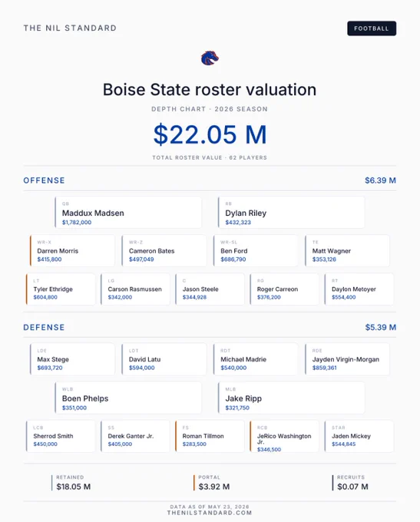
Task: Click the FOOTBALL badge button
Action: (x=372, y=28)
